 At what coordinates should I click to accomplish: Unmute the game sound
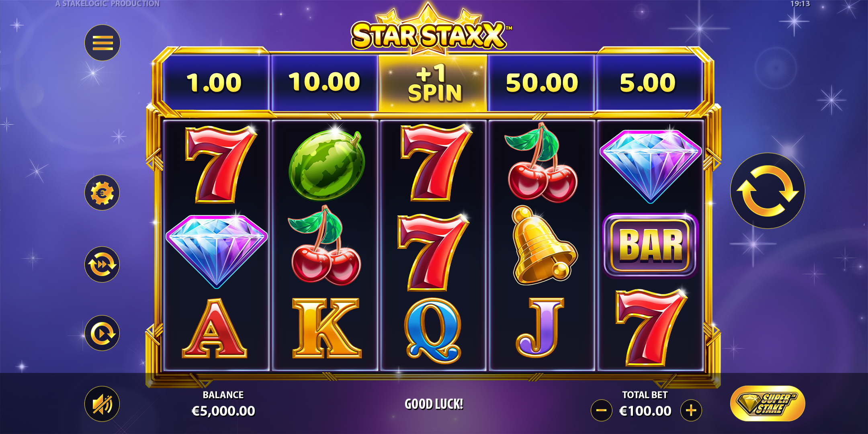(x=102, y=404)
